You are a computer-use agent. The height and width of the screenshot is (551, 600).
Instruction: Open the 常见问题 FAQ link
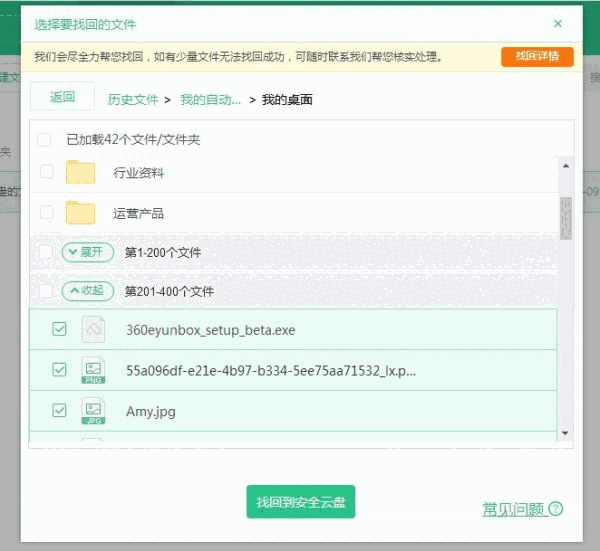[513, 509]
